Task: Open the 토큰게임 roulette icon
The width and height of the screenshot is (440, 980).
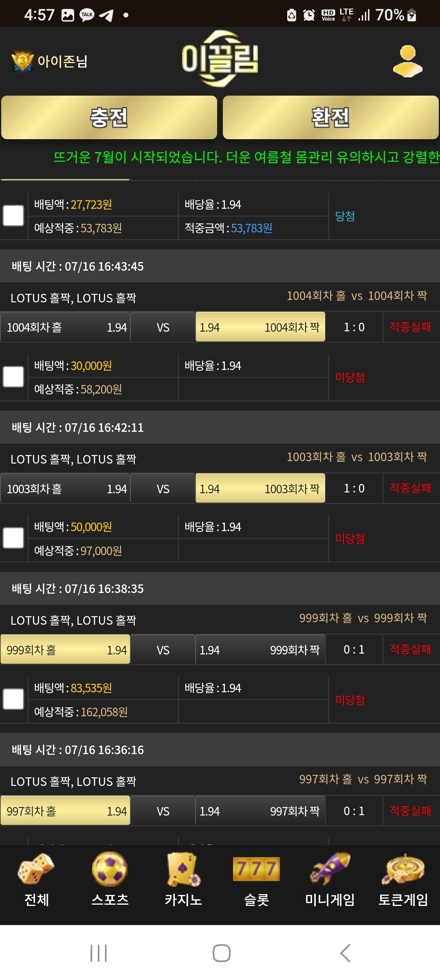Action: pyautogui.click(x=403, y=869)
